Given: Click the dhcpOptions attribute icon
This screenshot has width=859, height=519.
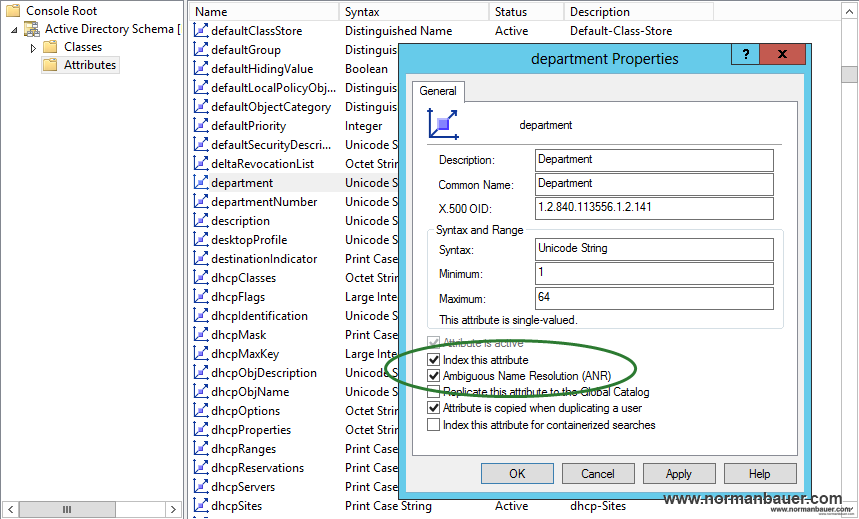Looking at the screenshot, I should point(201,410).
